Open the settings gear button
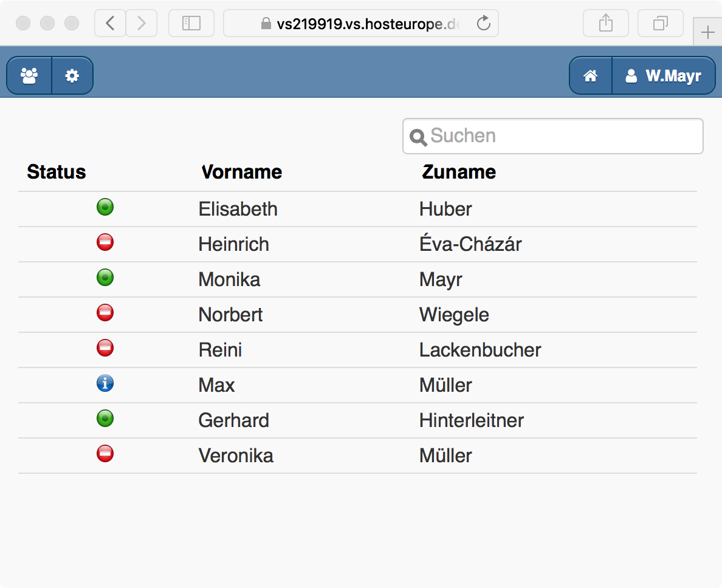Screen dimensions: 722x588 72,76
